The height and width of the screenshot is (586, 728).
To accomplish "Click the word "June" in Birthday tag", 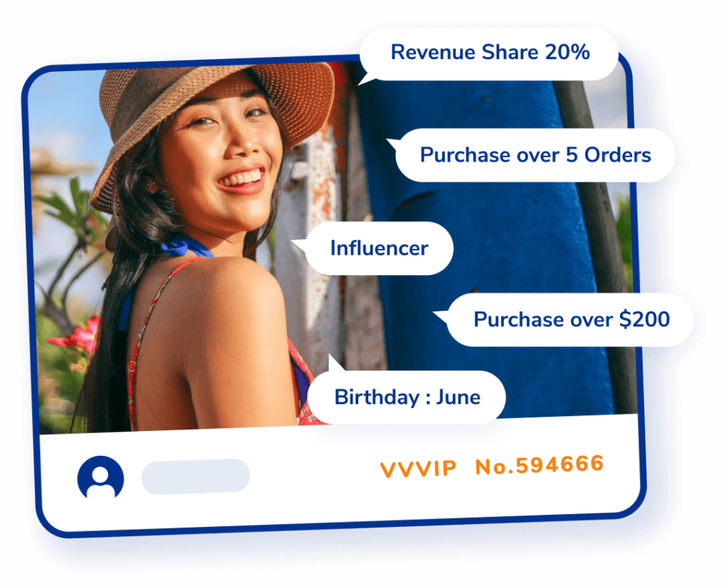I will (x=459, y=398).
